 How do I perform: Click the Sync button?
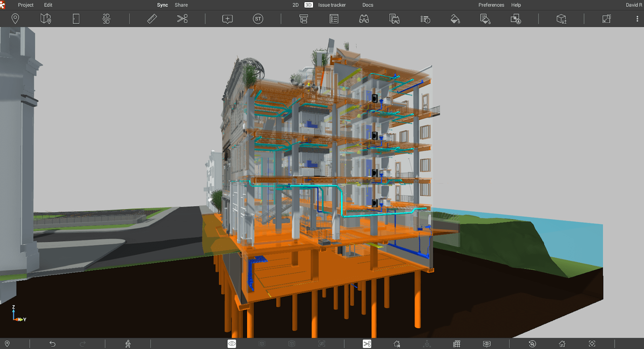pos(163,5)
